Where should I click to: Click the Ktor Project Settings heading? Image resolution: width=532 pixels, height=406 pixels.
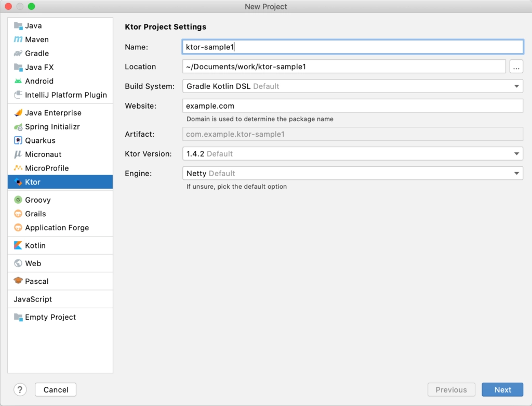click(166, 27)
